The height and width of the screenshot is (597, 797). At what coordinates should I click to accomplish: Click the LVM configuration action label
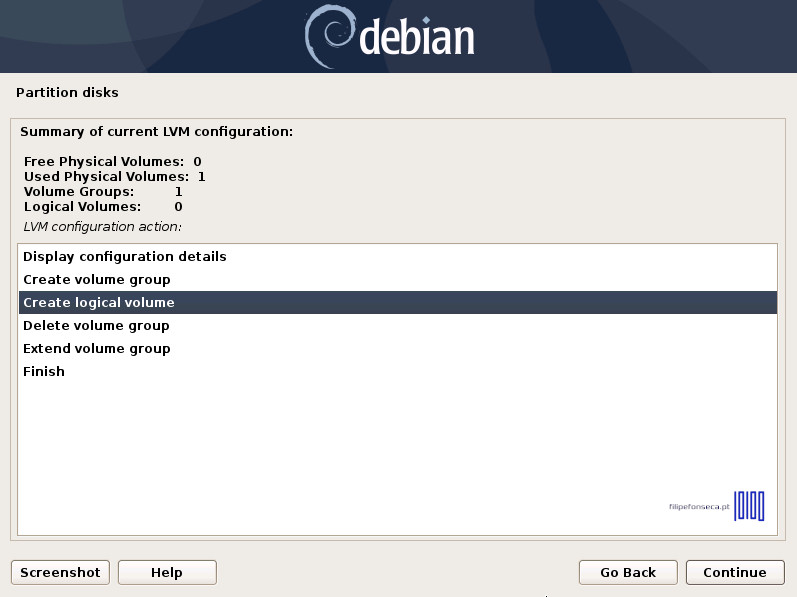(102, 227)
